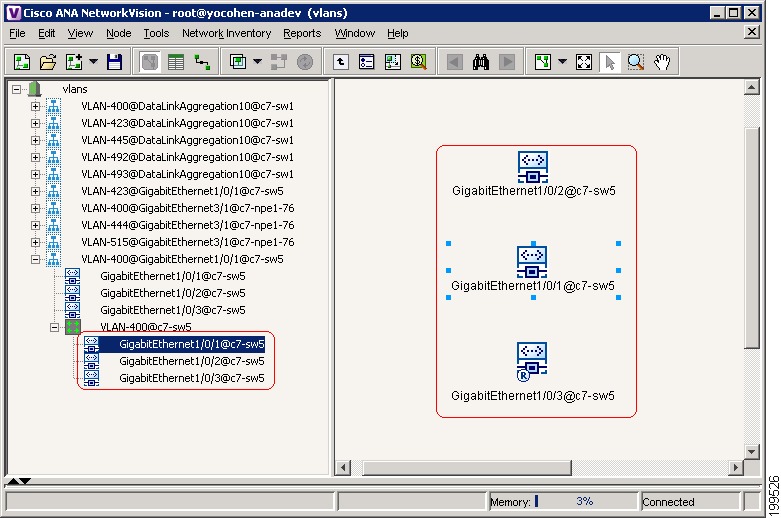The image size is (781, 518).
Task: Select the arrow pointer selection tool
Action: pos(610,62)
